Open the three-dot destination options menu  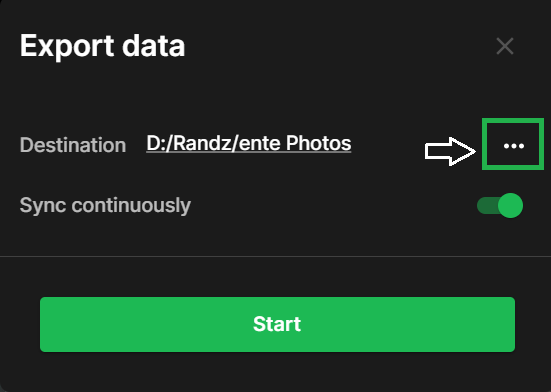pos(513,146)
